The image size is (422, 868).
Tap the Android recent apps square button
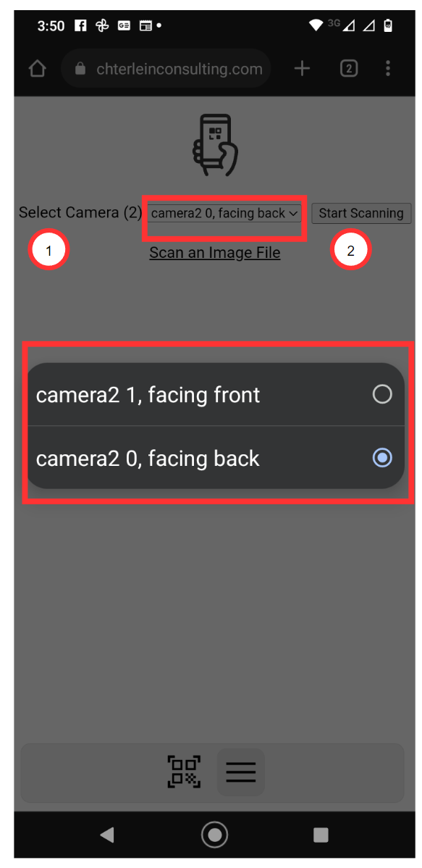[x=321, y=835]
